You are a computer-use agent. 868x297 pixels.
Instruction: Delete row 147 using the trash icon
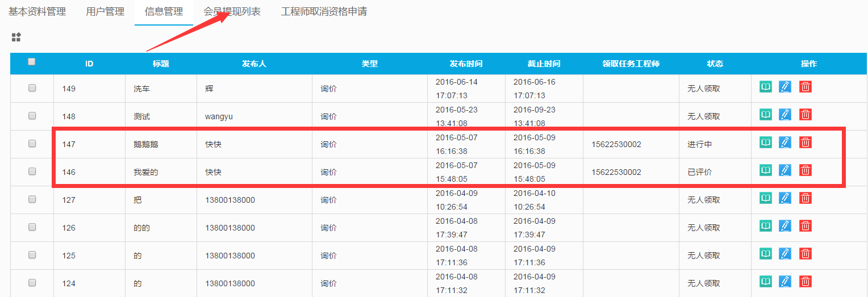(x=805, y=142)
